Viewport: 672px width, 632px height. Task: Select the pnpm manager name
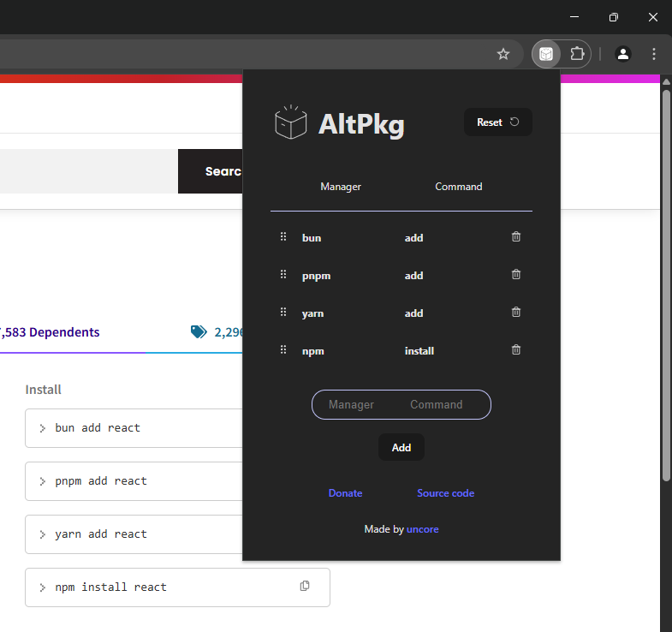point(316,276)
